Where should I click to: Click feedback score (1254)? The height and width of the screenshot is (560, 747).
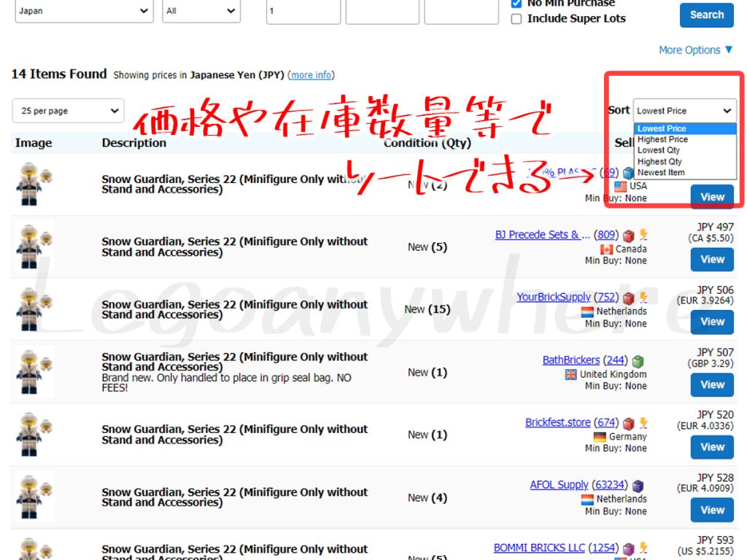click(x=603, y=548)
